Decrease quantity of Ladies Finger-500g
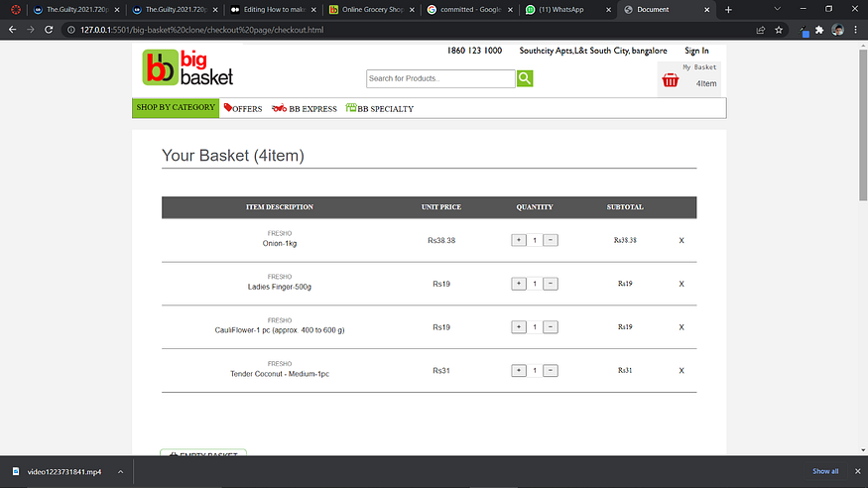 [551, 284]
